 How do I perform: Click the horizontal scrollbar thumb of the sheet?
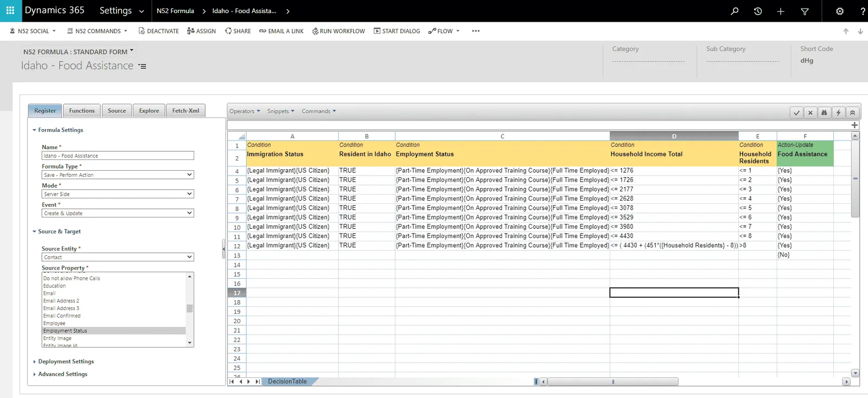coord(613,382)
